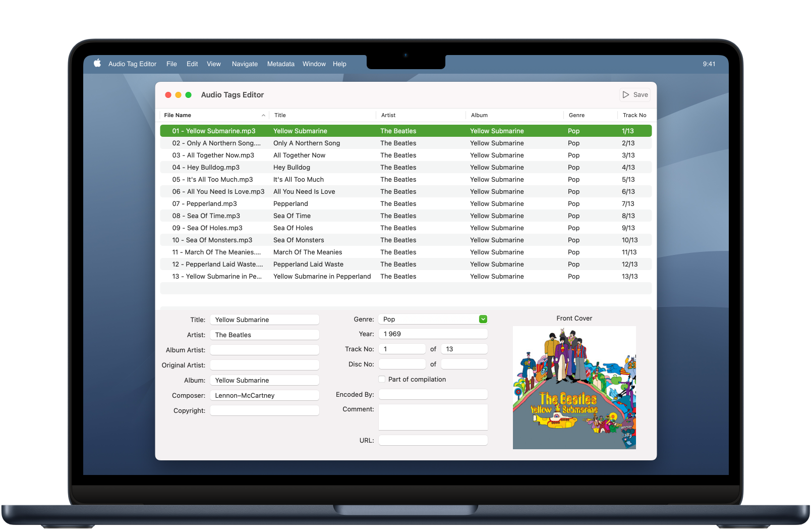Select row 07 - Pepperland.mp3
This screenshot has width=812, height=530.
pos(406,203)
